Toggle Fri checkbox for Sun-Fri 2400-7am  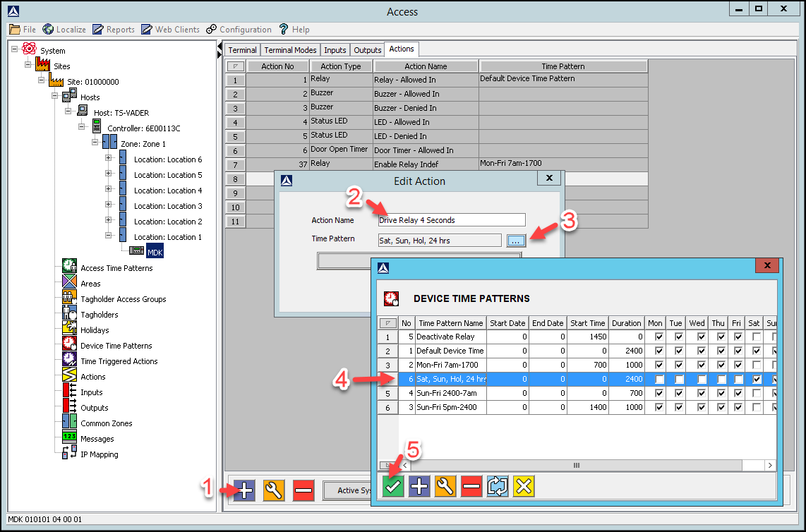pyautogui.click(x=738, y=393)
